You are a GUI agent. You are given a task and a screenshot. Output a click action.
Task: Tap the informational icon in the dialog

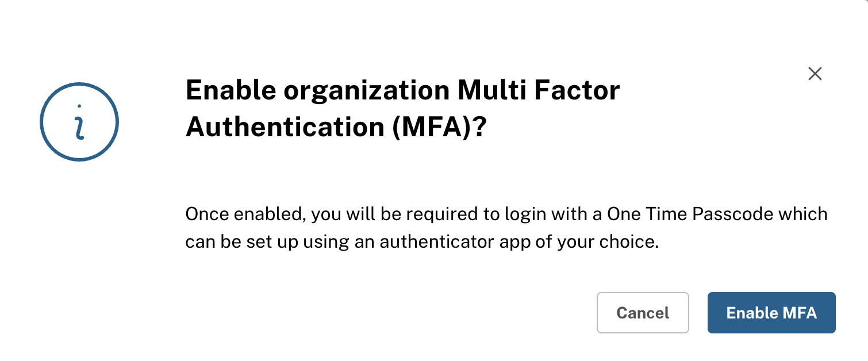79,122
